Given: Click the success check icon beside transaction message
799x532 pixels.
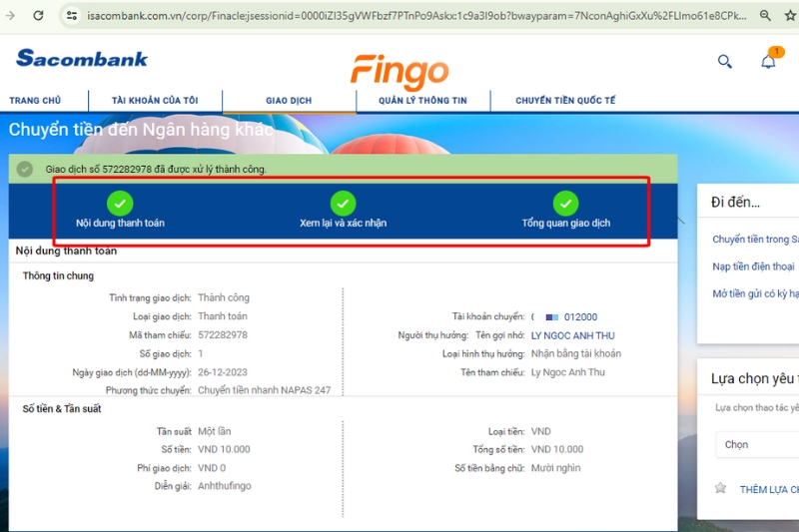Looking at the screenshot, I should pyautogui.click(x=24, y=169).
